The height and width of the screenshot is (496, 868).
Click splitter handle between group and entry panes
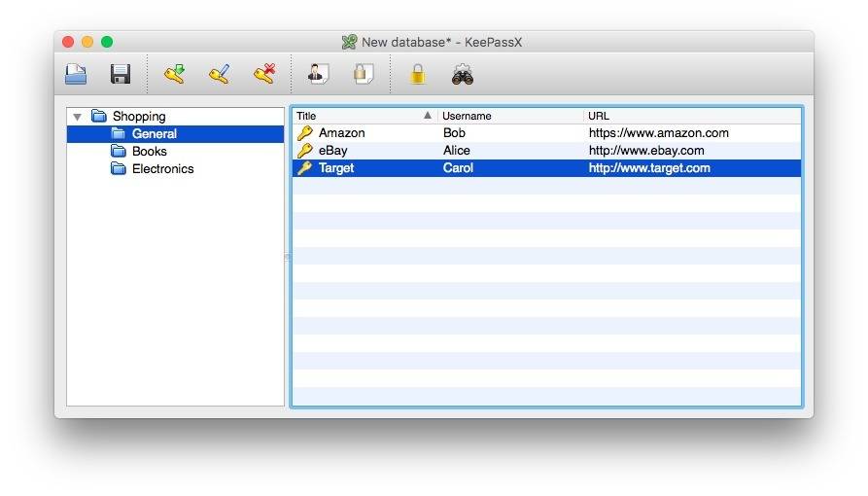click(287, 257)
